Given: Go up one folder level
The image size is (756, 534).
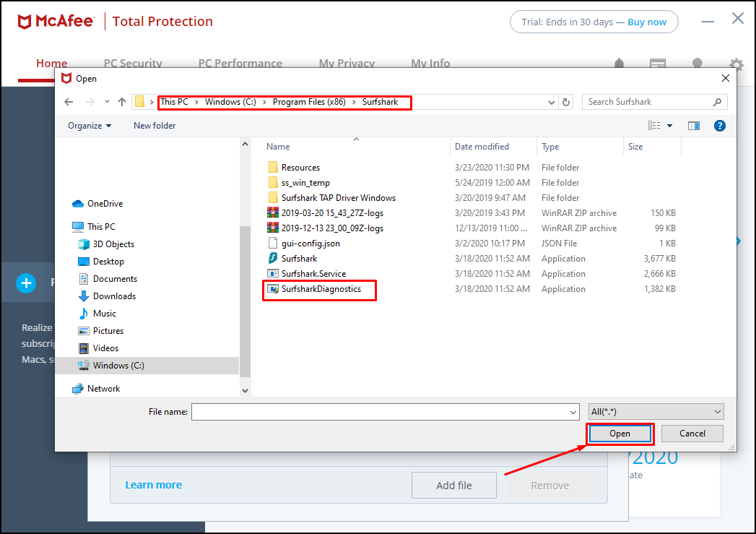Looking at the screenshot, I should 123,102.
